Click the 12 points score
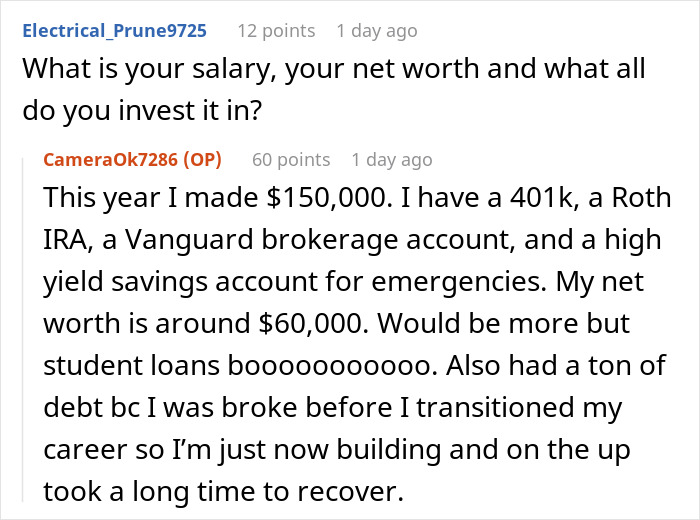Image resolution: width=700 pixels, height=520 pixels. [275, 31]
